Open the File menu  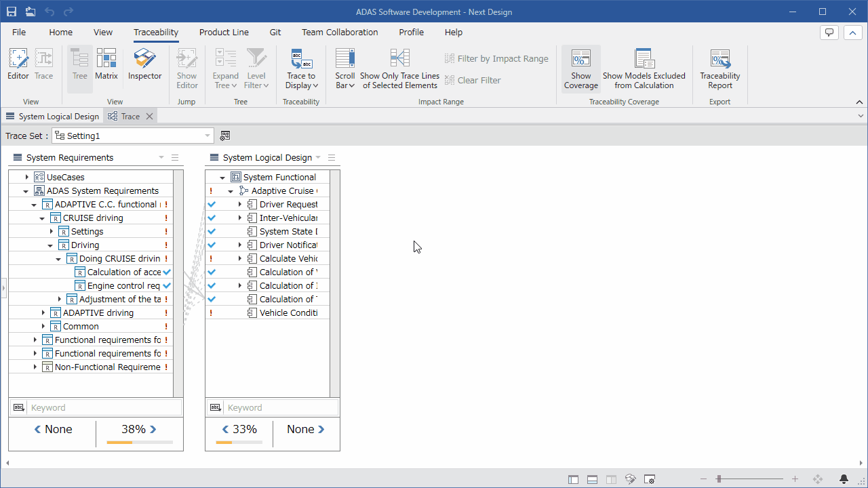pyautogui.click(x=19, y=32)
